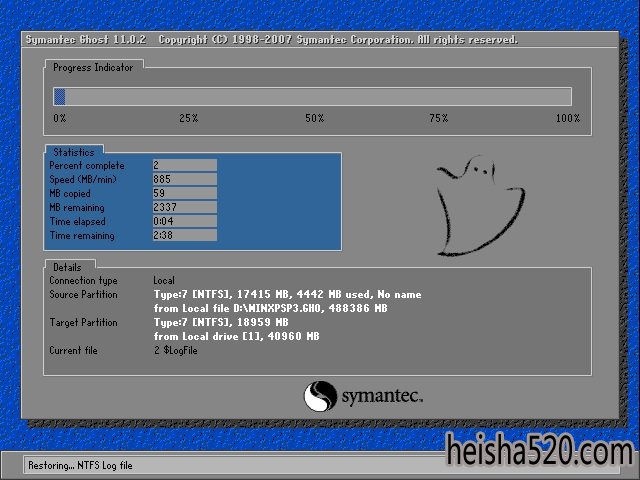Click the MB copied value 59
This screenshot has height=480, width=640.
(185, 193)
